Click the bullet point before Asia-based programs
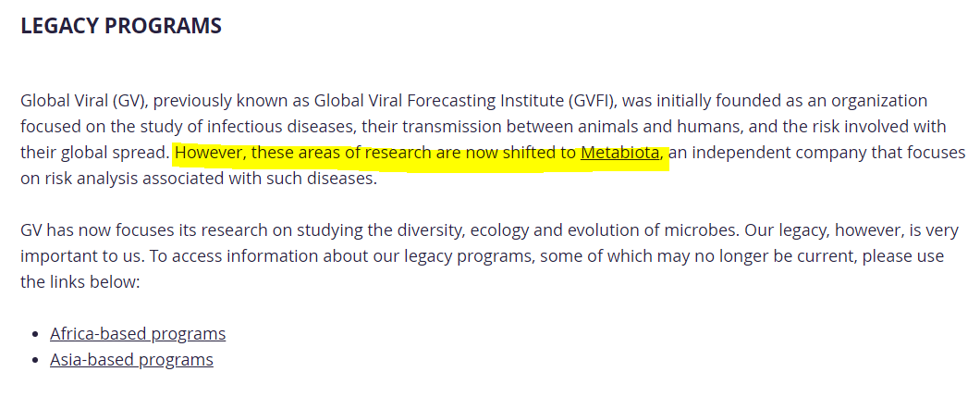This screenshot has height=409, width=980. (36, 361)
